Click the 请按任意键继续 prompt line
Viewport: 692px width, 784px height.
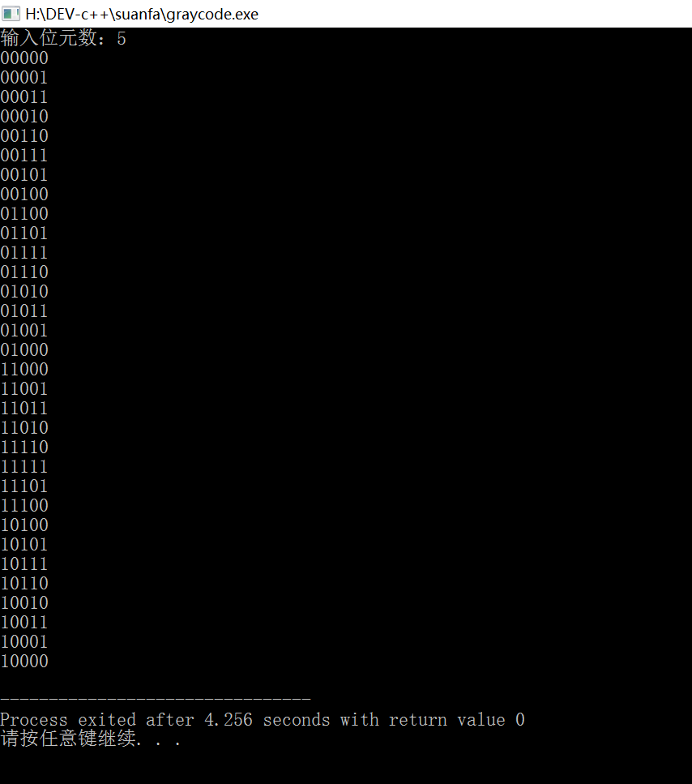pos(91,739)
